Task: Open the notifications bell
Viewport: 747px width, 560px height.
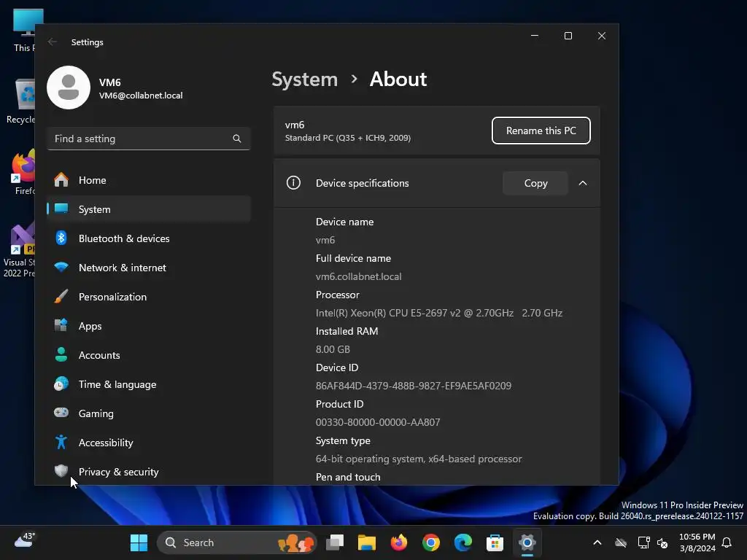Action: coord(727,542)
